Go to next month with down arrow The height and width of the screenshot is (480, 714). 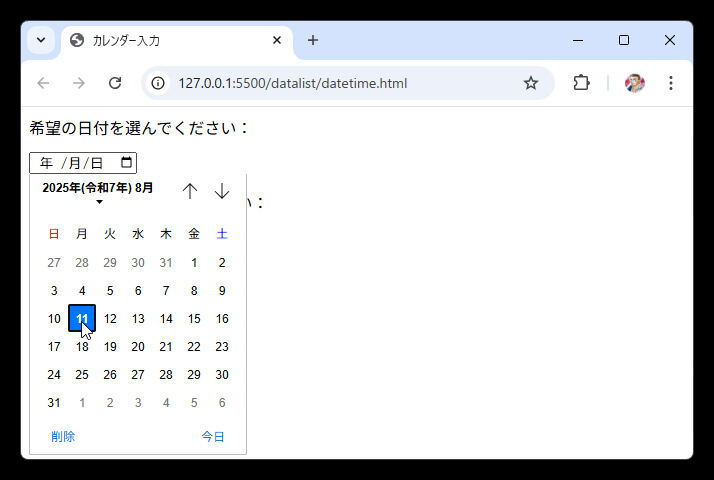222,191
